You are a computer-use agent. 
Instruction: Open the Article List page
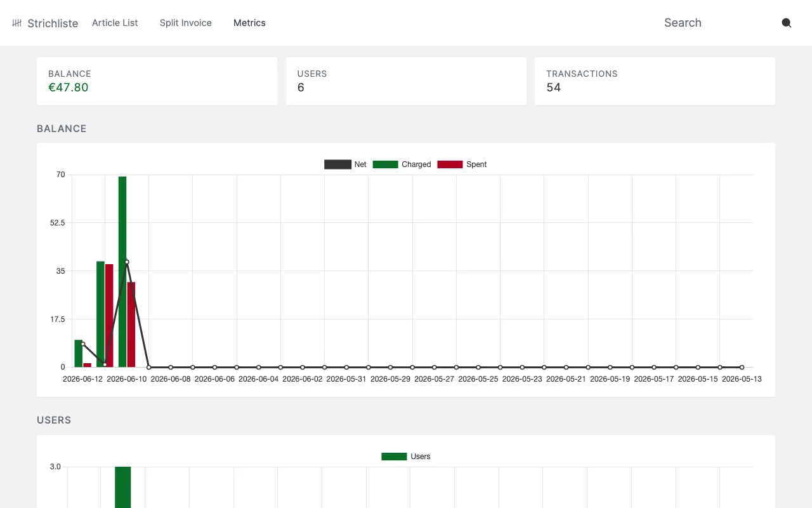(x=115, y=23)
